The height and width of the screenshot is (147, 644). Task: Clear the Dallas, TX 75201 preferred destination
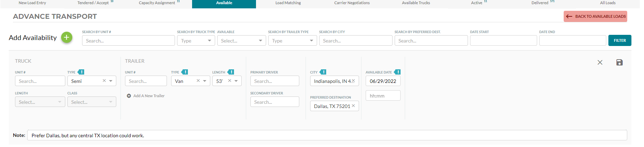click(x=353, y=106)
